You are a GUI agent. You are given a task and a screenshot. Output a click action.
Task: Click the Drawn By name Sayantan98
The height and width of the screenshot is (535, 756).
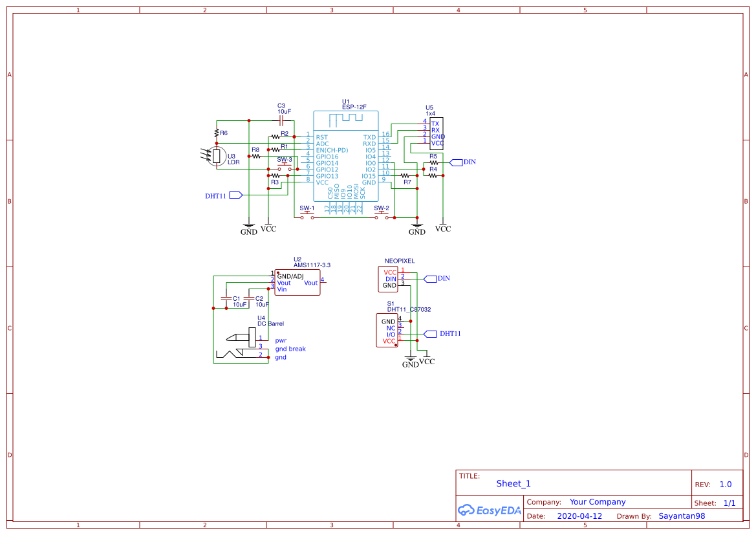(x=682, y=516)
